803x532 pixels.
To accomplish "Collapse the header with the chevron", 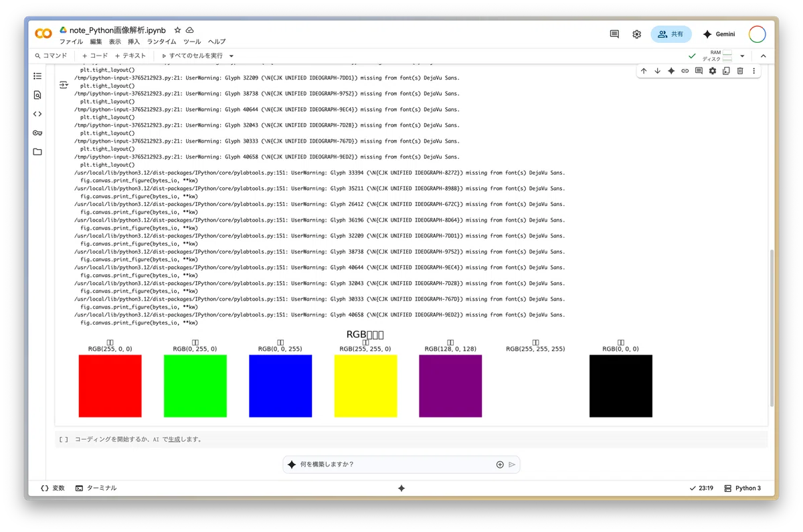I will point(763,56).
